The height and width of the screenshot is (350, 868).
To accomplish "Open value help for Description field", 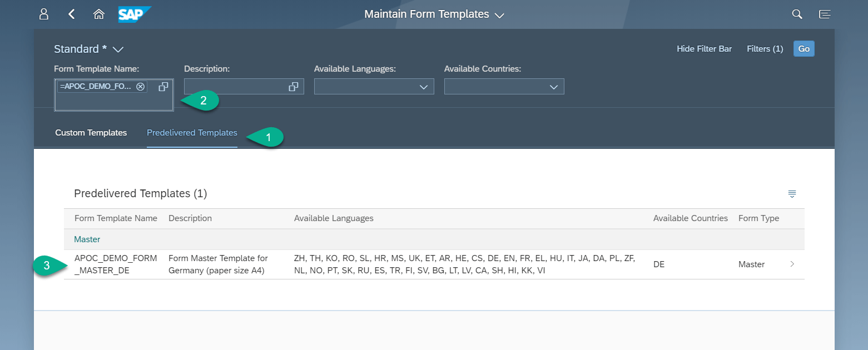I will coord(294,87).
